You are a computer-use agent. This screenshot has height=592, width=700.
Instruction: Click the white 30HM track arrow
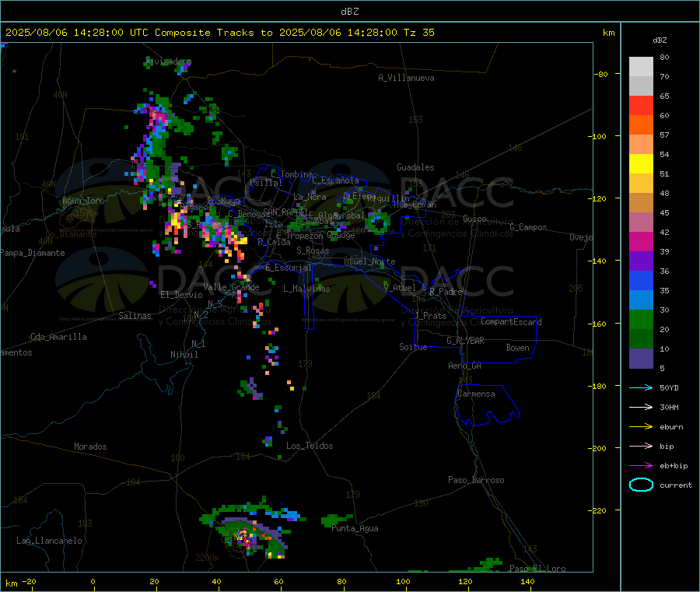point(641,407)
